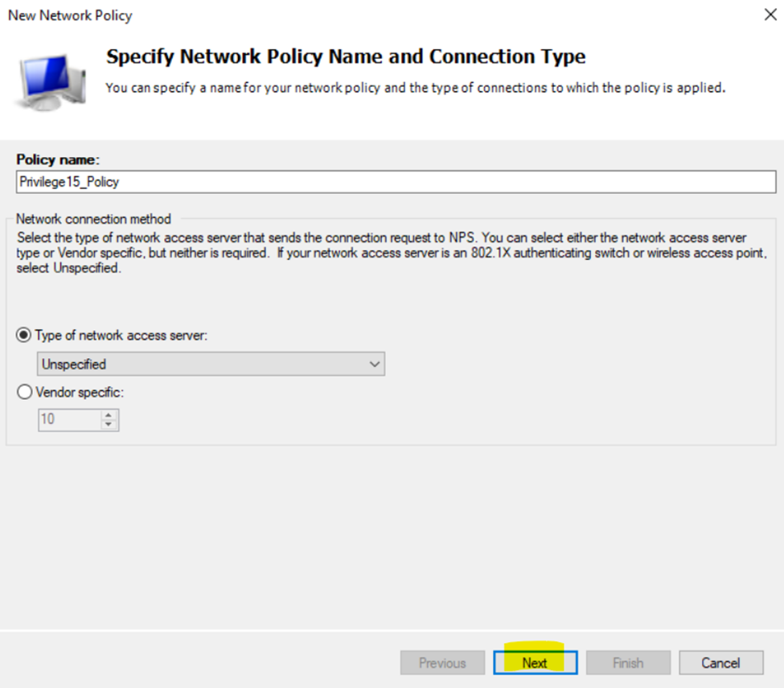Select the Type of network access server radio
Viewport: 784px width, 688px height.
(x=23, y=335)
